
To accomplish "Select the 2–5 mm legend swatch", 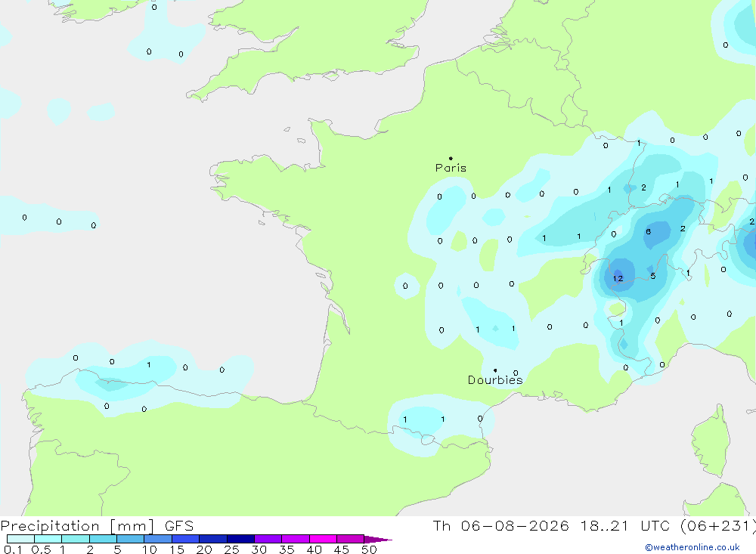I will [x=103, y=539].
